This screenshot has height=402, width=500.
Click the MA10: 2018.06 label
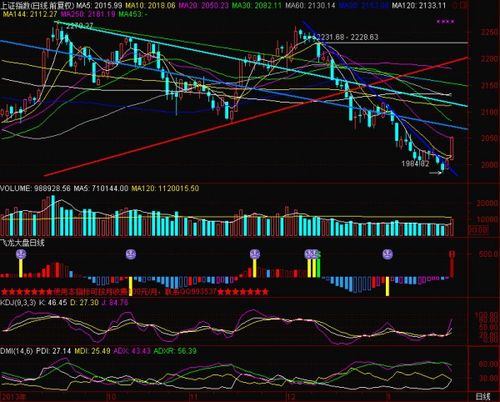tap(150, 6)
